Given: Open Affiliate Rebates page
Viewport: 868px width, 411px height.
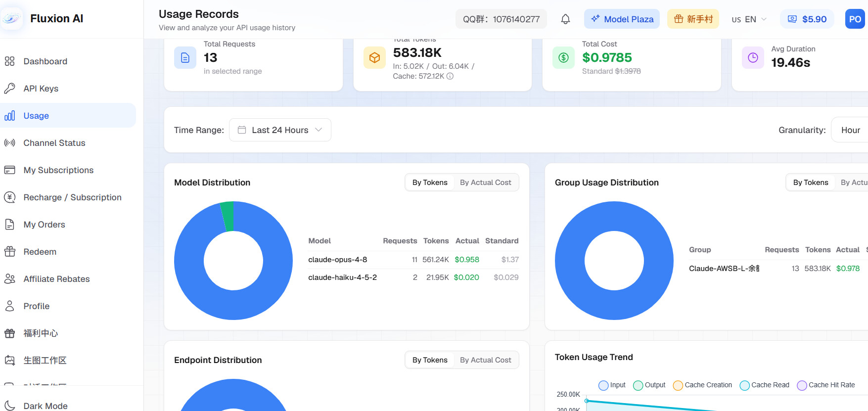Looking at the screenshot, I should [68, 279].
